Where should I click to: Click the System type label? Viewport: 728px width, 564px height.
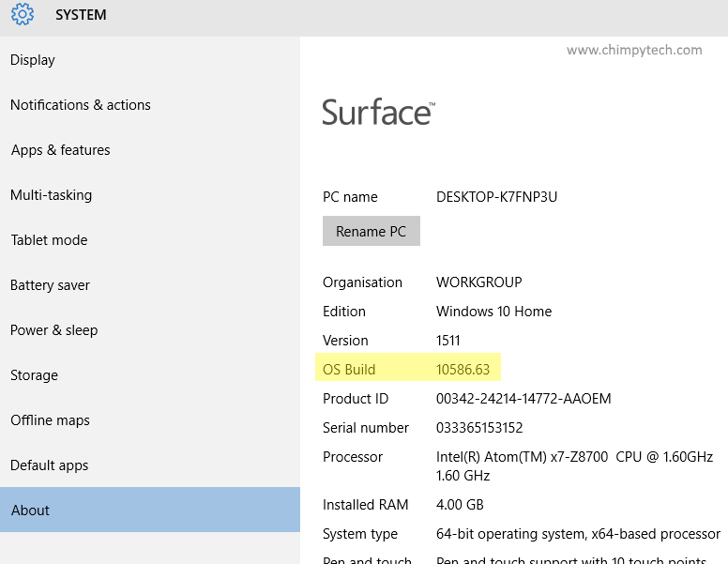pyautogui.click(x=360, y=534)
